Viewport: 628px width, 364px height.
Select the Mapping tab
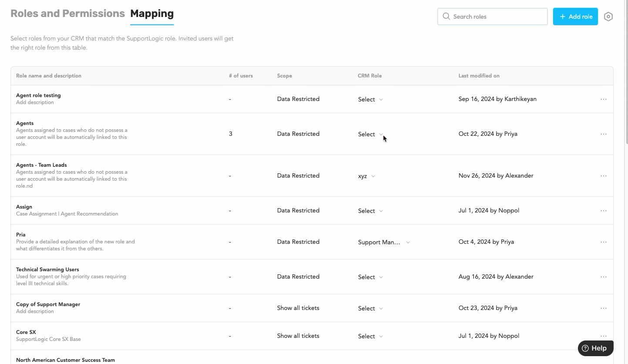[152, 14]
